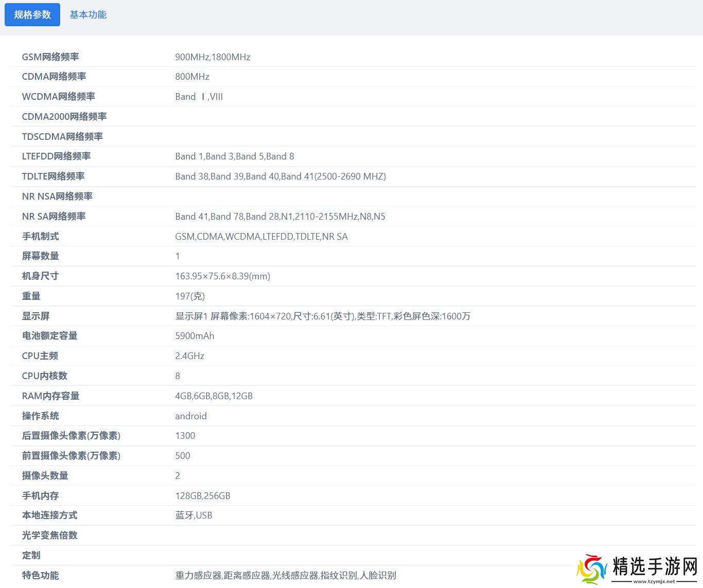Click the WCDMA网络频率 label
This screenshot has width=703, height=588.
click(58, 97)
